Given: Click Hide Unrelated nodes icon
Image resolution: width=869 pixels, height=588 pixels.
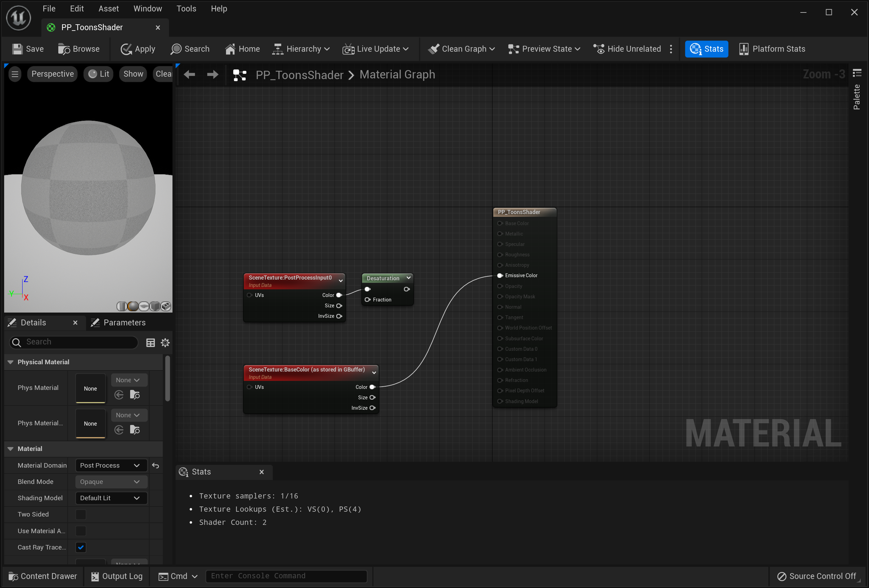Looking at the screenshot, I should point(599,49).
